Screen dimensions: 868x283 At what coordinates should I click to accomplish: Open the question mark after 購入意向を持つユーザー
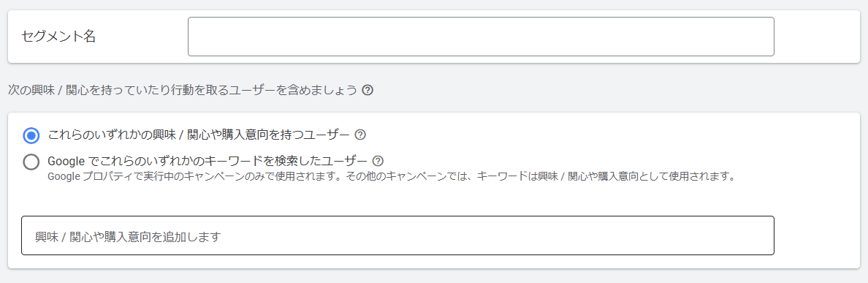pyautogui.click(x=360, y=135)
